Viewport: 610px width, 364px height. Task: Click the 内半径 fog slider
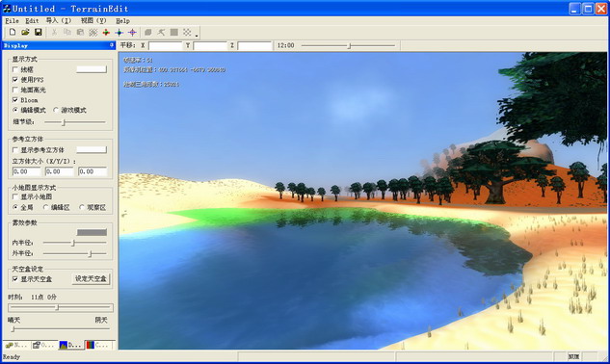pos(75,243)
